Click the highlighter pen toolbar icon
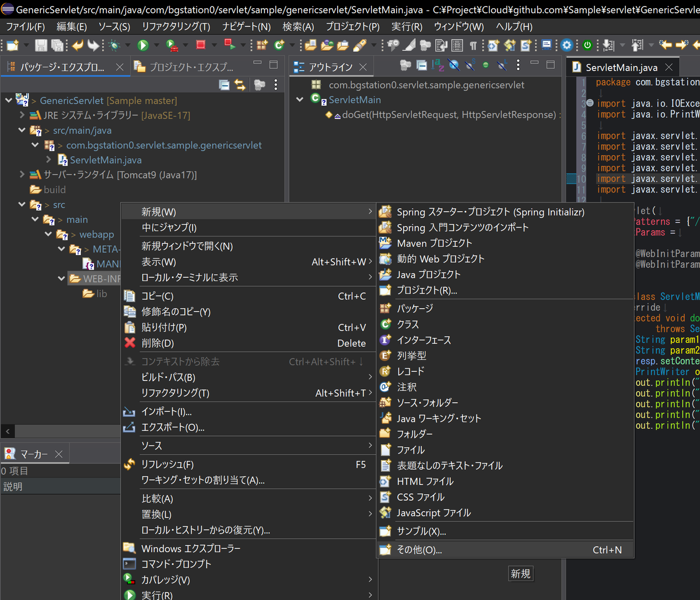 click(360, 45)
